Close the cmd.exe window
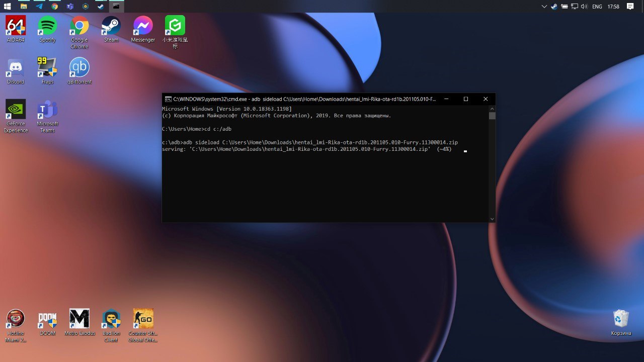This screenshot has height=362, width=644. 486,99
